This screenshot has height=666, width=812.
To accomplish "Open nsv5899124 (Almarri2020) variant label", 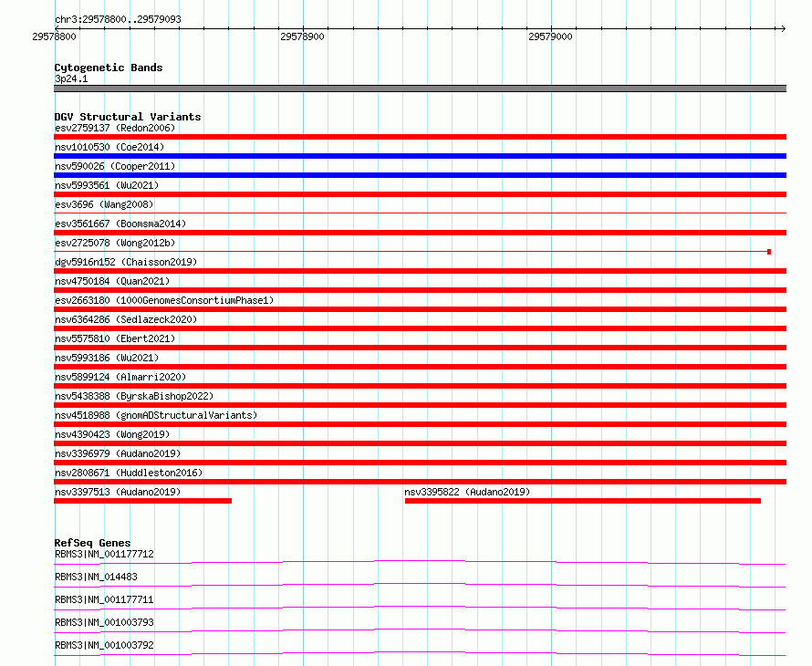I will (x=120, y=377).
